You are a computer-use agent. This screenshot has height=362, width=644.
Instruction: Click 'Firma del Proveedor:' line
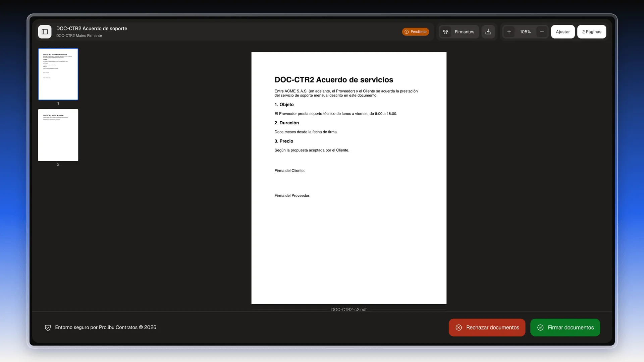(x=292, y=195)
